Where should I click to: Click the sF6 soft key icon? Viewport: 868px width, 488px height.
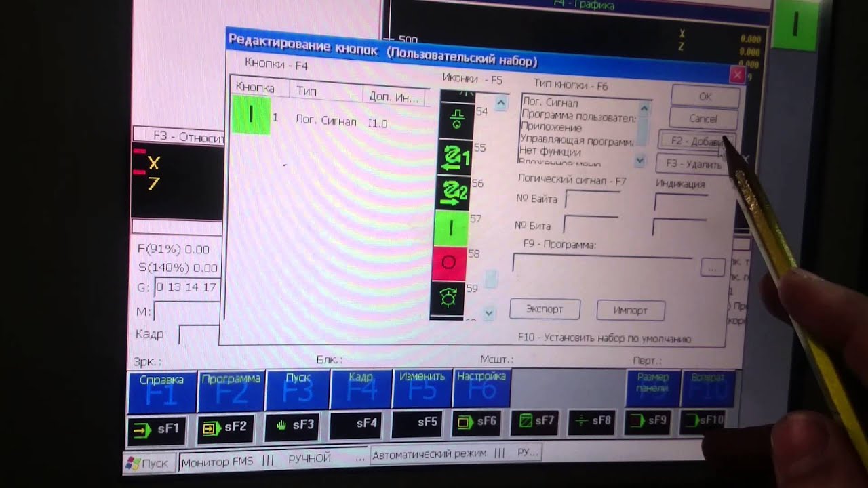479,422
